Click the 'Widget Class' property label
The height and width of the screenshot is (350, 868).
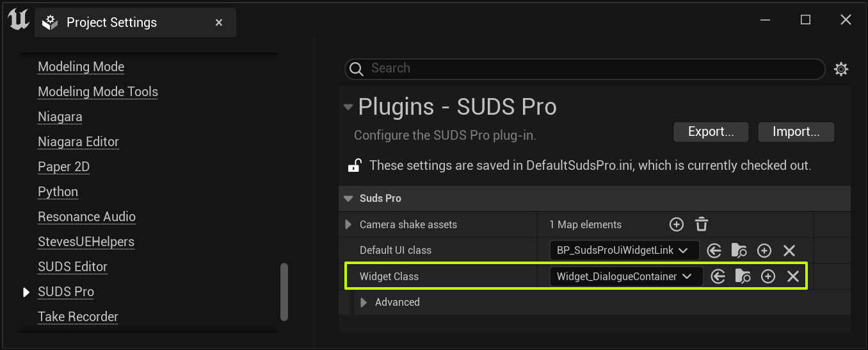[x=389, y=276]
